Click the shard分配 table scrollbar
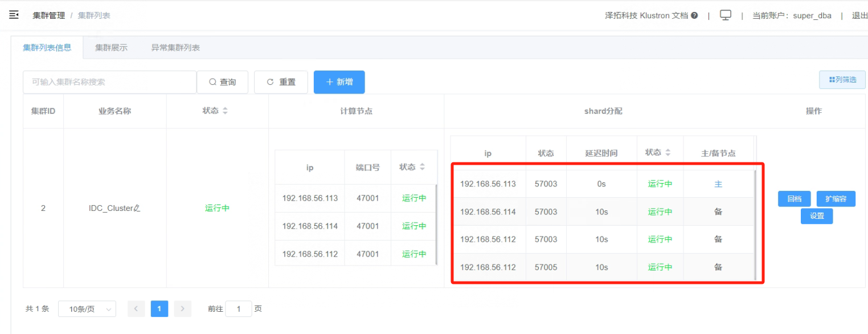868x334 pixels. point(755,225)
